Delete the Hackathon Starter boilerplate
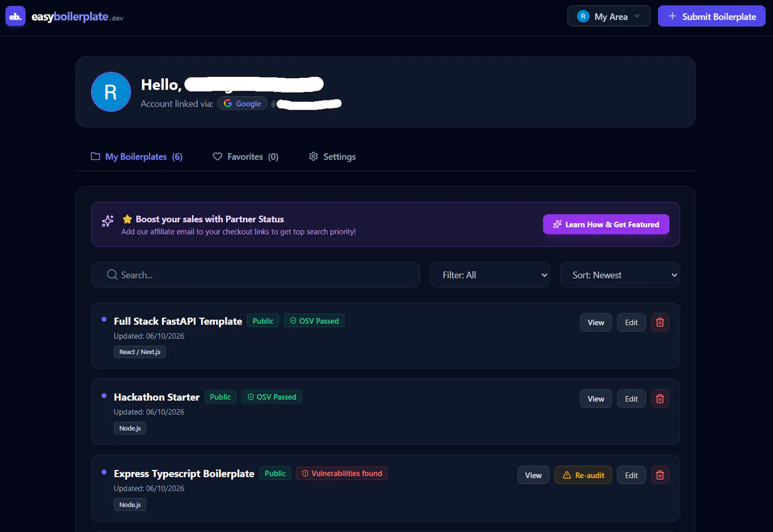This screenshot has width=773, height=532. click(x=660, y=399)
